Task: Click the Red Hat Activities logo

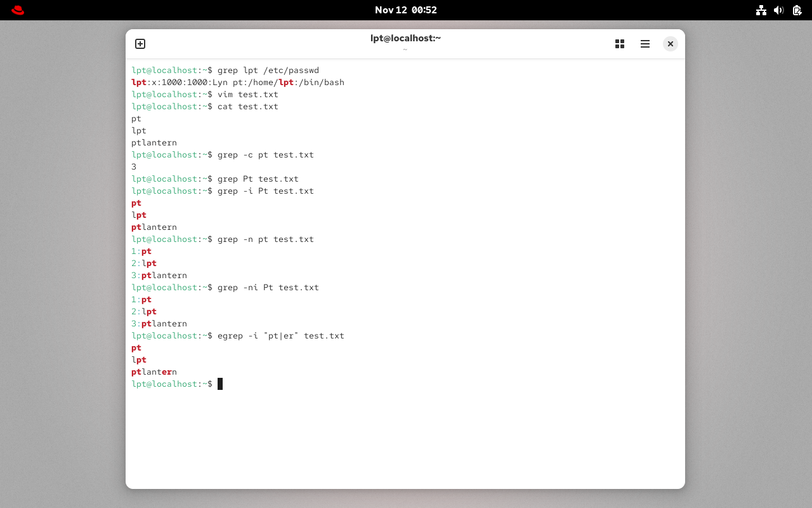Action: [18, 10]
